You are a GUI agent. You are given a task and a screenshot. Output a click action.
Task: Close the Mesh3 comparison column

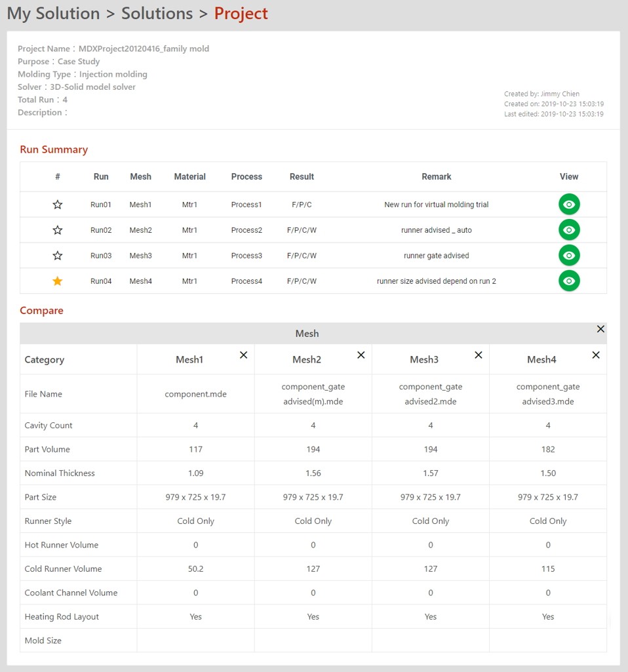(478, 355)
